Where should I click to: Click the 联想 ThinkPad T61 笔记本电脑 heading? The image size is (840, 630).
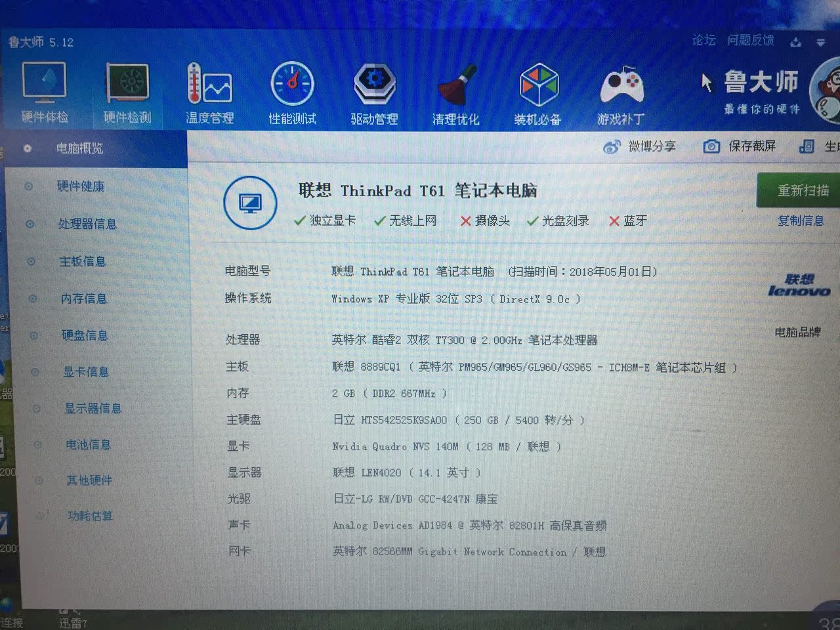coord(418,191)
